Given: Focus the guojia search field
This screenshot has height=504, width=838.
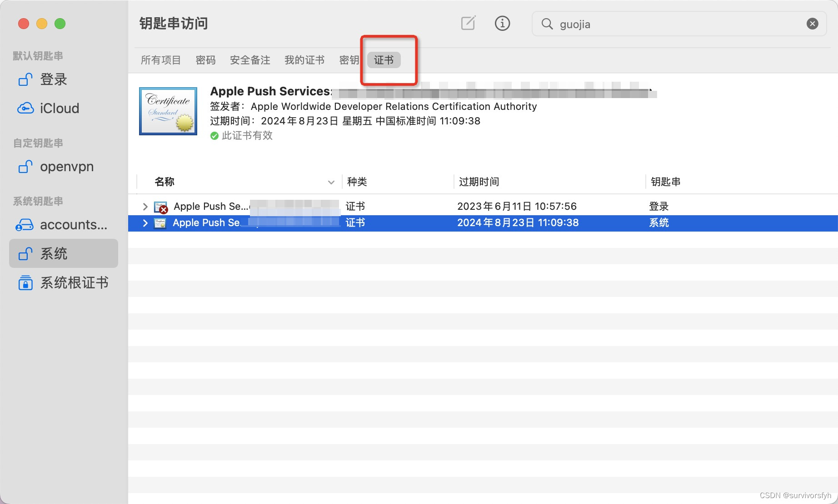Looking at the screenshot, I should coord(679,24).
